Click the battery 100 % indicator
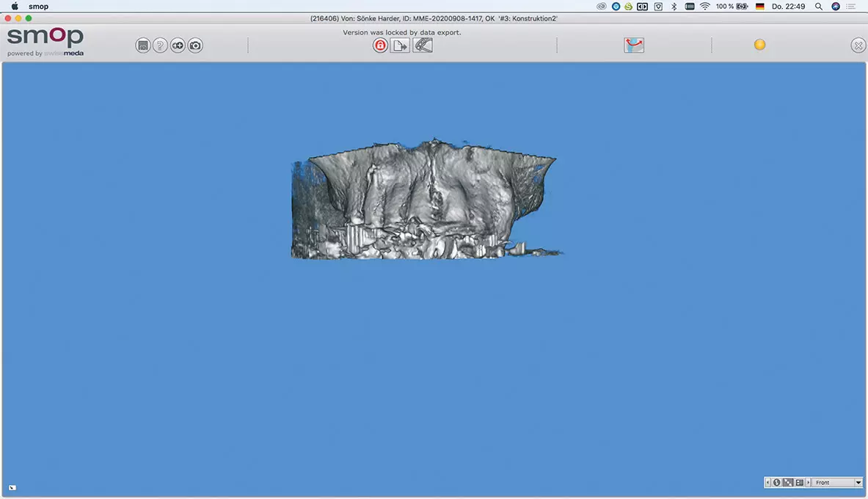Image resolution: width=868 pixels, height=499 pixels. tap(732, 7)
